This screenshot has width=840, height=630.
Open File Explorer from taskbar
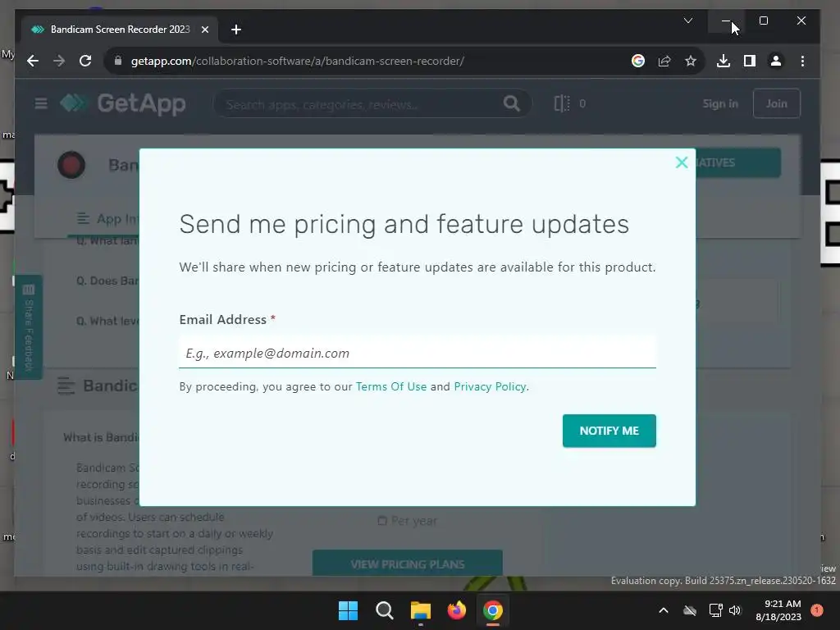point(421,610)
